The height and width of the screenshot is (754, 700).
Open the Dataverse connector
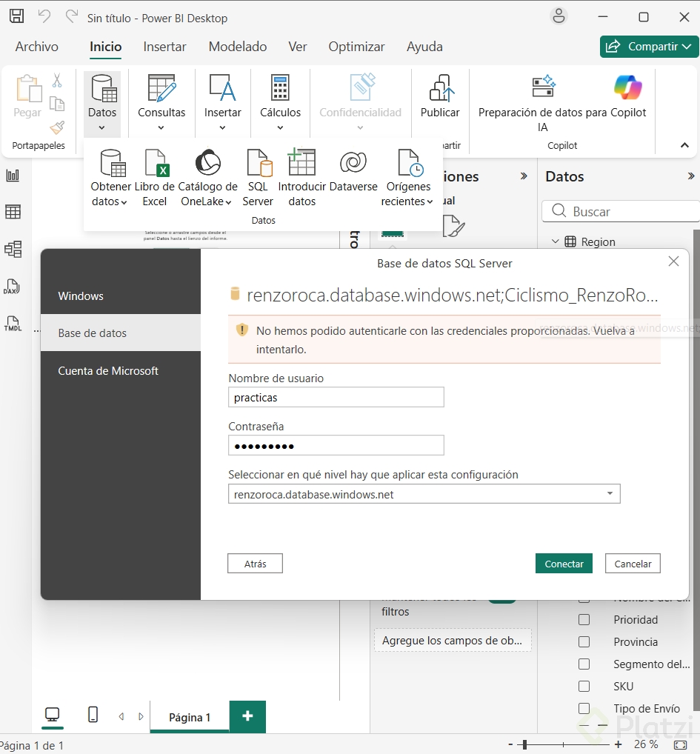pyautogui.click(x=353, y=170)
